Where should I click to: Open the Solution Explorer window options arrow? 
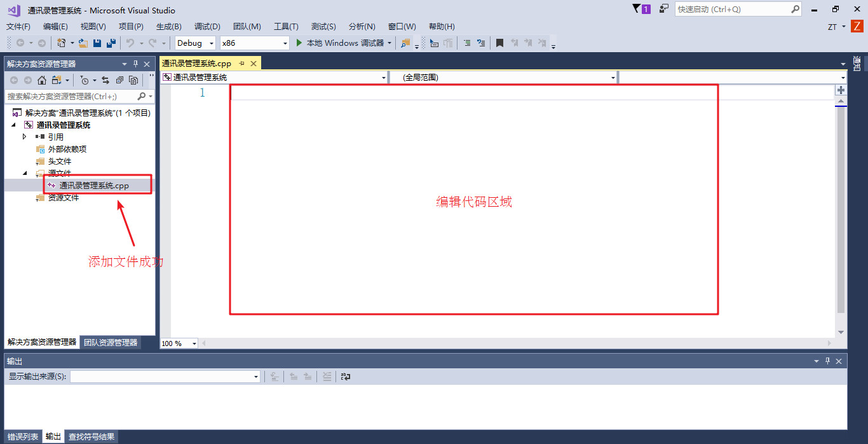125,64
